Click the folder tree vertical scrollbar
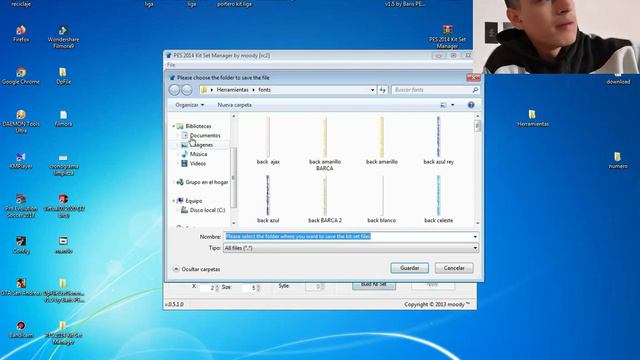This screenshot has width=640, height=360. (x=234, y=169)
